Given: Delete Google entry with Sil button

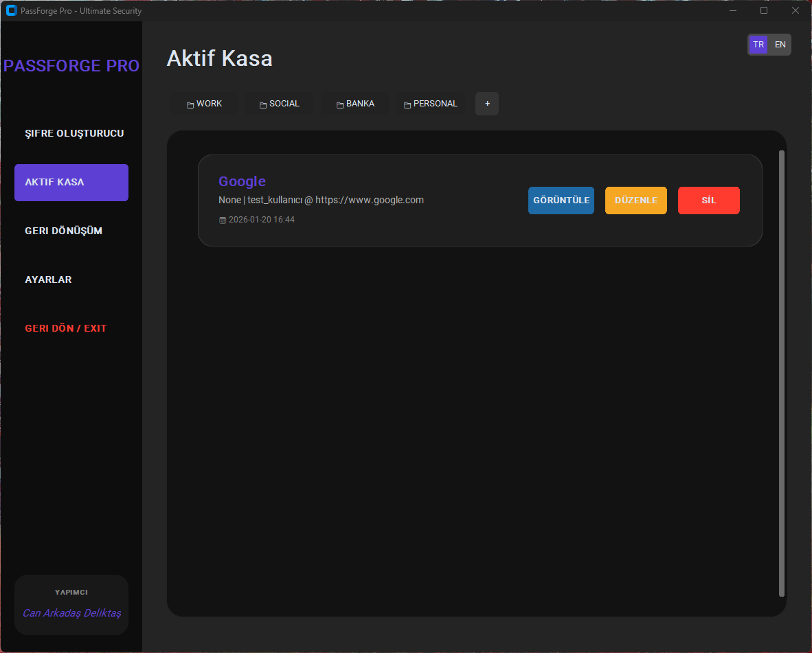Looking at the screenshot, I should (708, 201).
